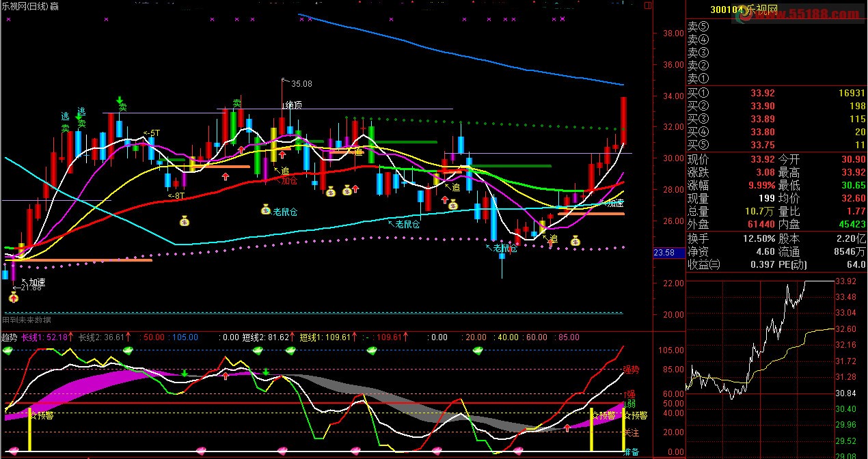The image size is (868, 459).
Task: Click the 今开 value 30.90
Action: 854,158
